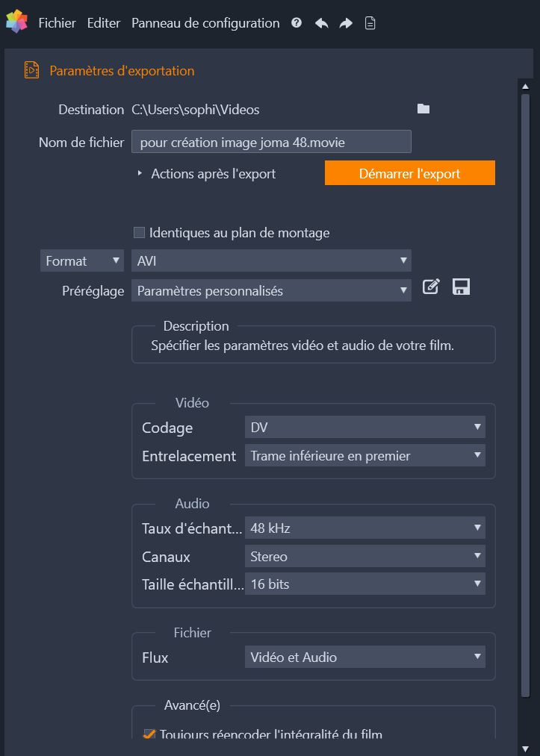Open the AVI format dropdown
540x756 pixels.
(271, 260)
